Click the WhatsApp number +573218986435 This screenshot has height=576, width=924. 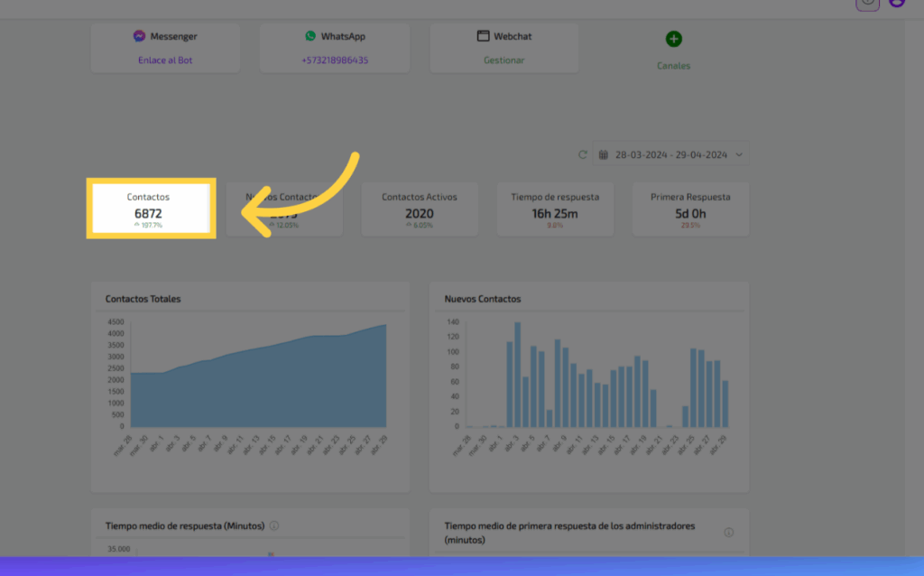coord(335,60)
